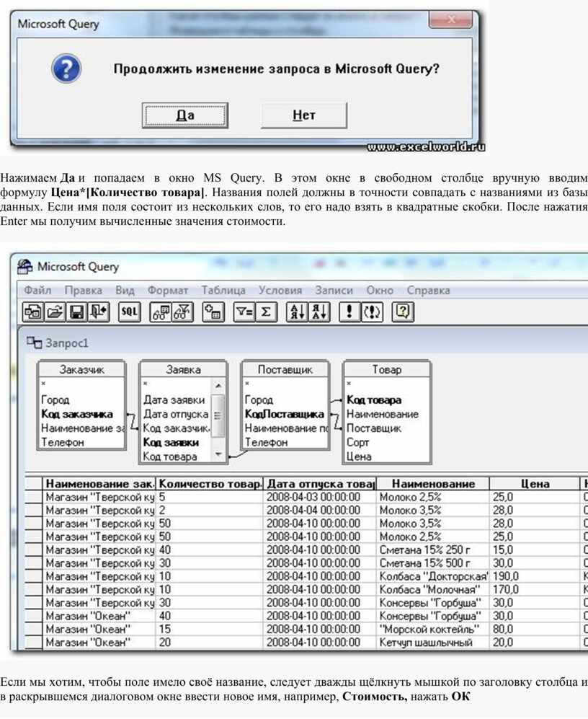Screen dimensions: 588x719
Task: Open the Окно menu
Action: pos(380,290)
